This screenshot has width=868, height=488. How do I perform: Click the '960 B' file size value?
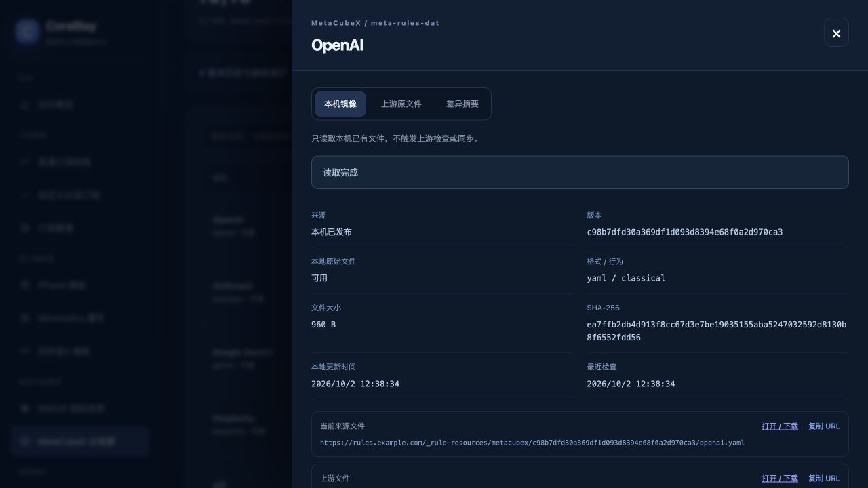(x=323, y=325)
